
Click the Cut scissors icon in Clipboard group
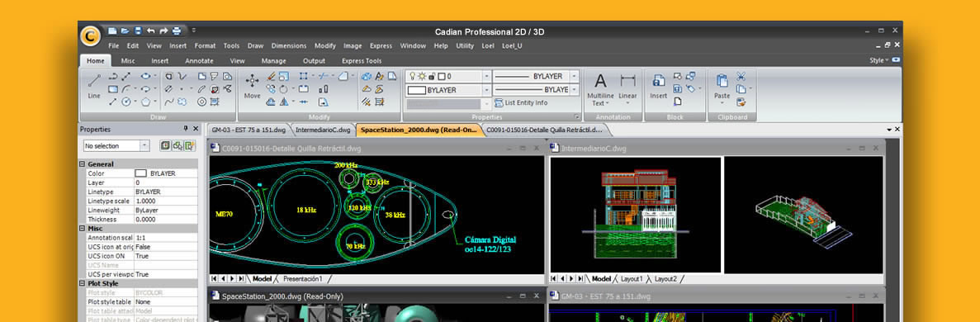click(x=741, y=76)
